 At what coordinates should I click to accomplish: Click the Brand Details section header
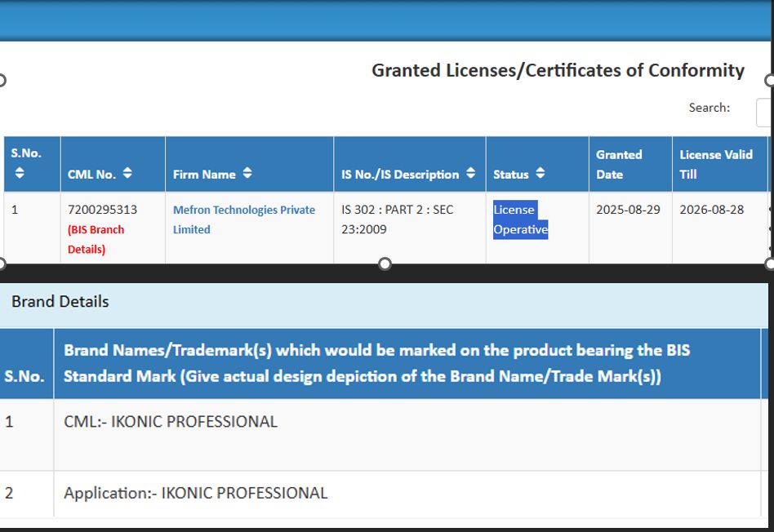(x=60, y=302)
